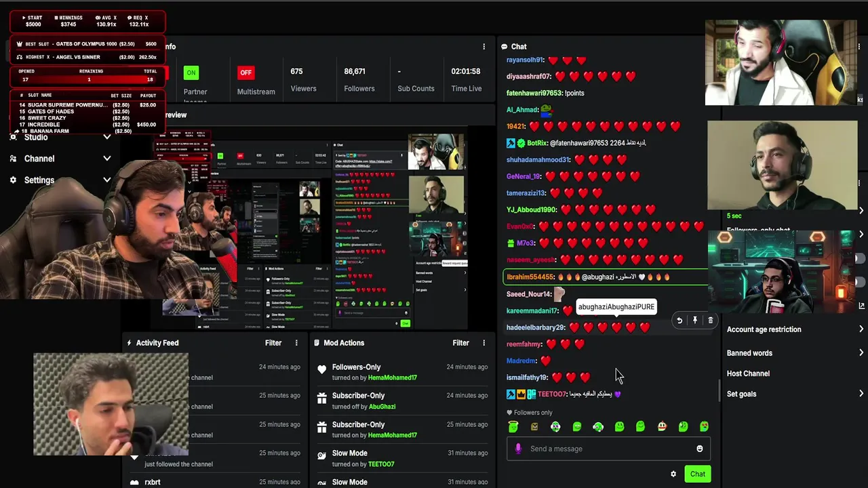868x488 pixels.
Task: Select Channel in the sidebar
Action: point(39,159)
